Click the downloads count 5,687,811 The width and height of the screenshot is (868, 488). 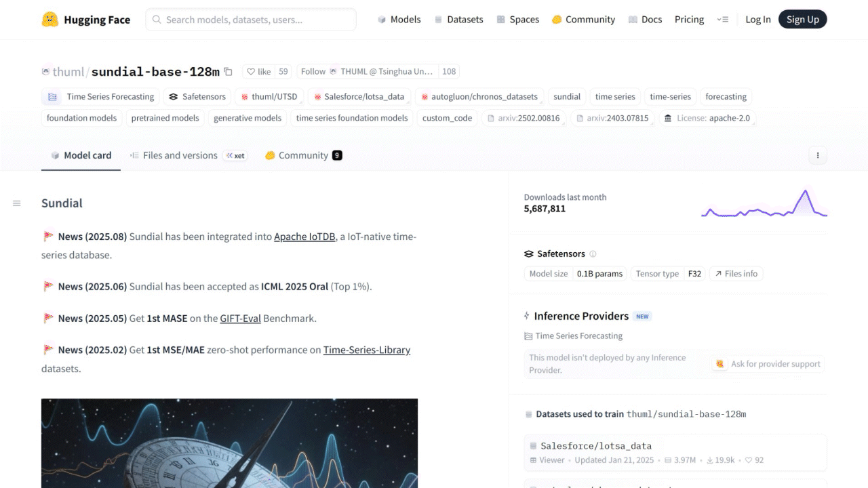tap(545, 209)
